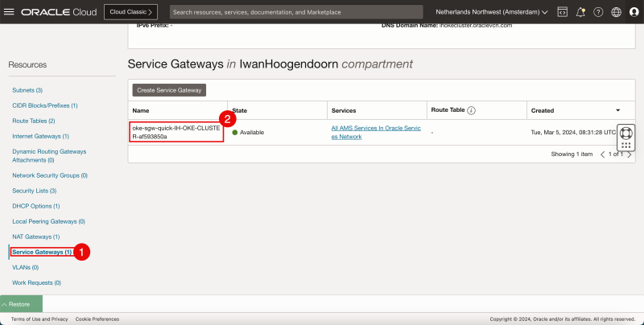
Task: Go to the next results page arrow
Action: 630,154
